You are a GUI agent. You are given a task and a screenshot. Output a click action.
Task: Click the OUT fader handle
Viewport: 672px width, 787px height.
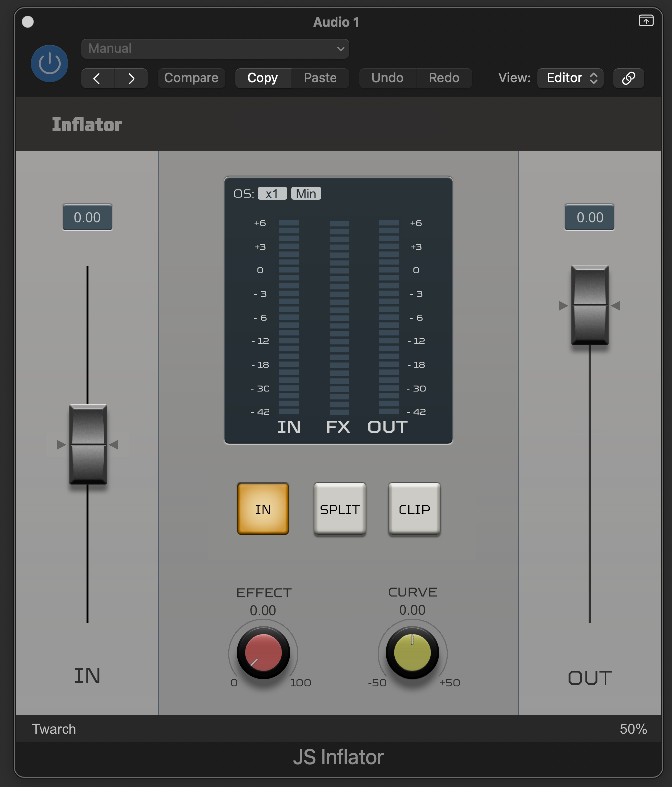(x=590, y=305)
